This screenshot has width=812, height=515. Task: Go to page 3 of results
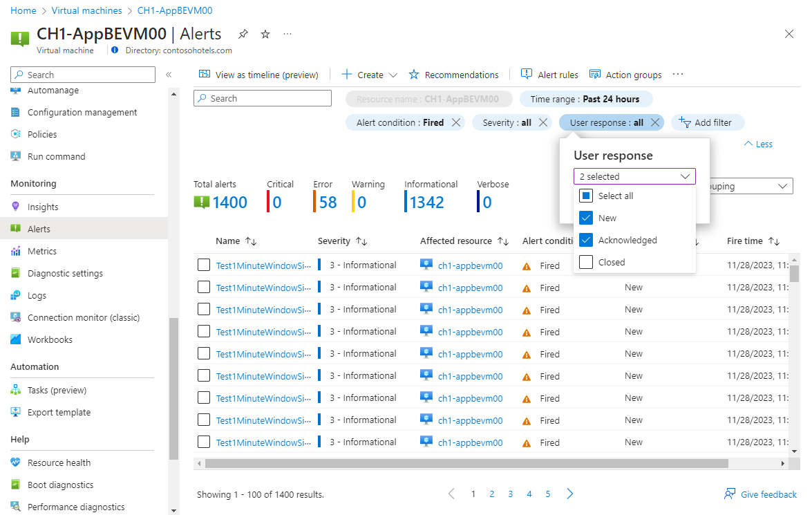click(x=510, y=494)
